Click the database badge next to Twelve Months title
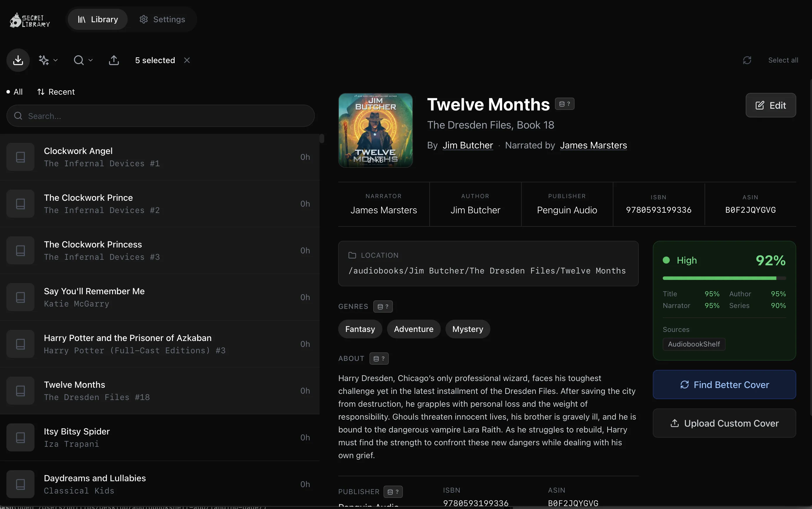Viewport: 812px width, 509px height. (564, 104)
